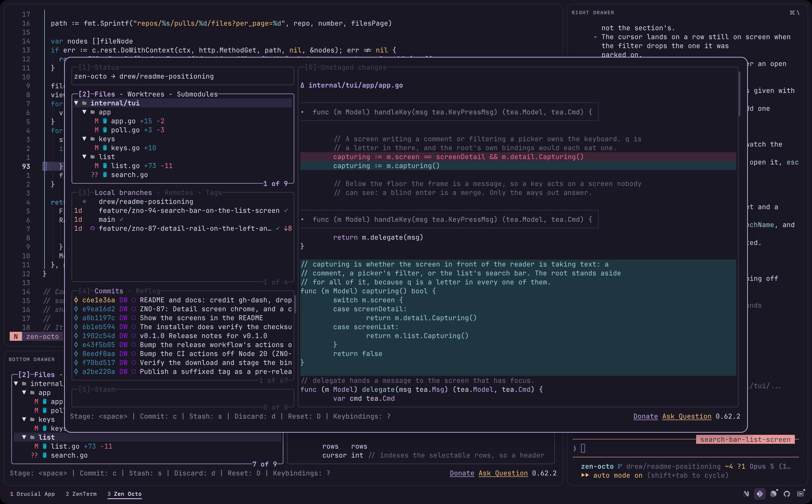Switch to the Worktrees tab in Files panel
This screenshot has width=812, height=504.
tap(146, 94)
